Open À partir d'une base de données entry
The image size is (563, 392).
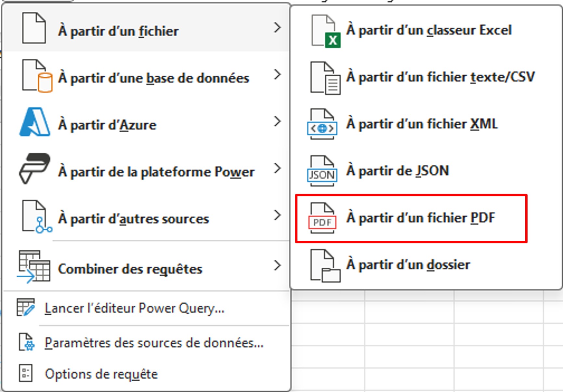click(x=146, y=75)
